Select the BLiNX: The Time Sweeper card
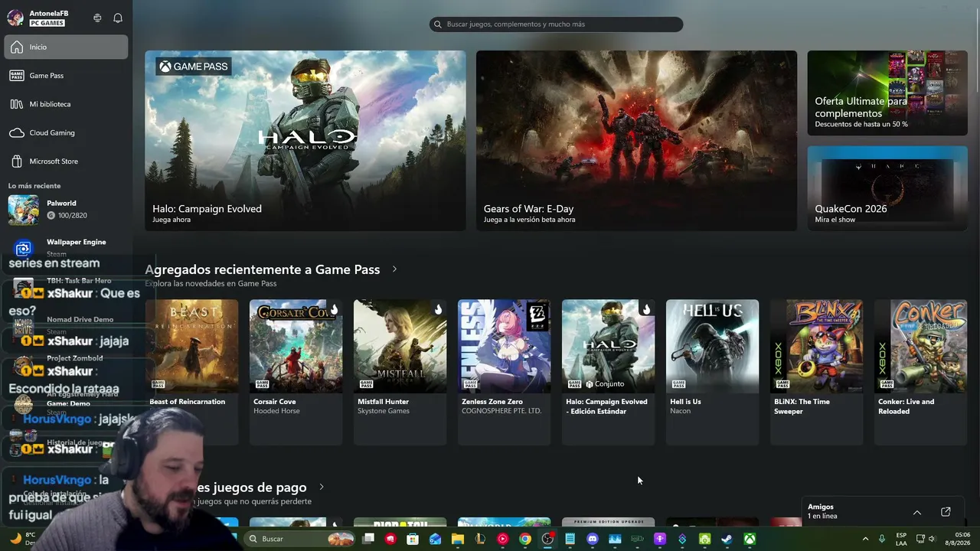Image resolution: width=980 pixels, height=551 pixels. pos(817,372)
